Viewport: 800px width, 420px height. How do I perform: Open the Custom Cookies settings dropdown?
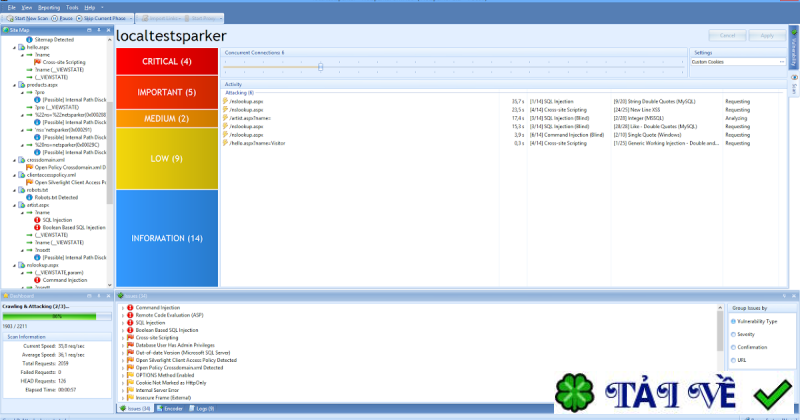[x=738, y=62]
